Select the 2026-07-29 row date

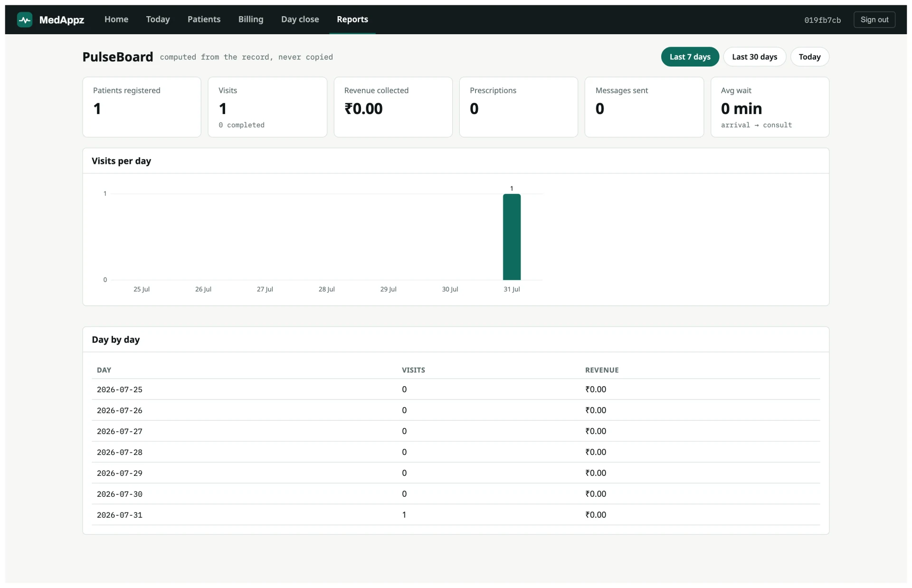click(x=120, y=473)
